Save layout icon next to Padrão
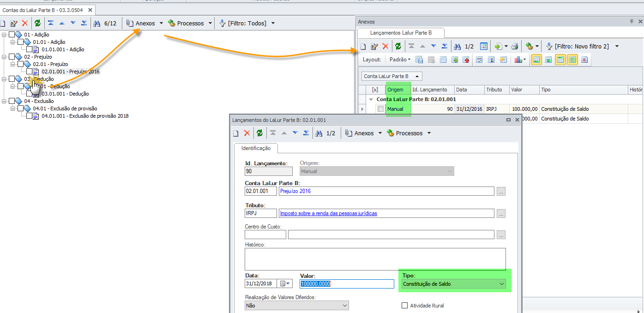The image size is (644, 313). [x=419, y=60]
